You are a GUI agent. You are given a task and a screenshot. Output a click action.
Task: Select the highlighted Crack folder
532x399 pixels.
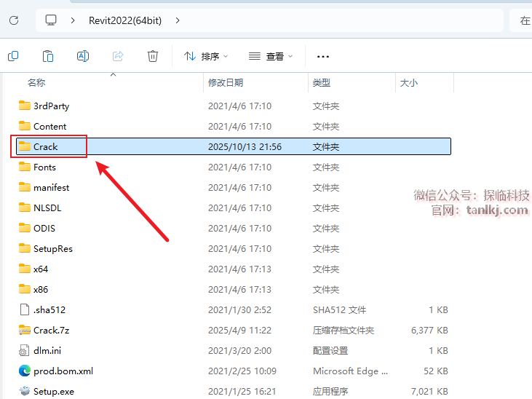45,146
